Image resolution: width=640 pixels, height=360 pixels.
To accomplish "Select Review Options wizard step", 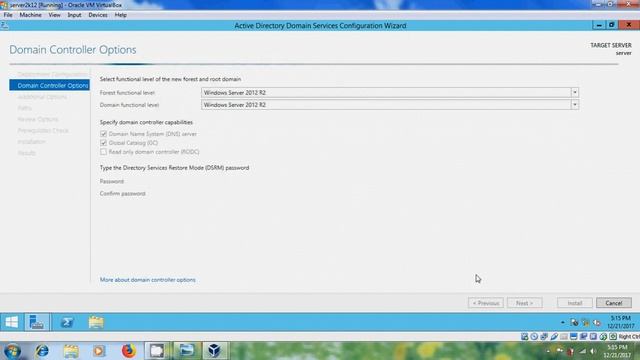I will [x=38, y=119].
